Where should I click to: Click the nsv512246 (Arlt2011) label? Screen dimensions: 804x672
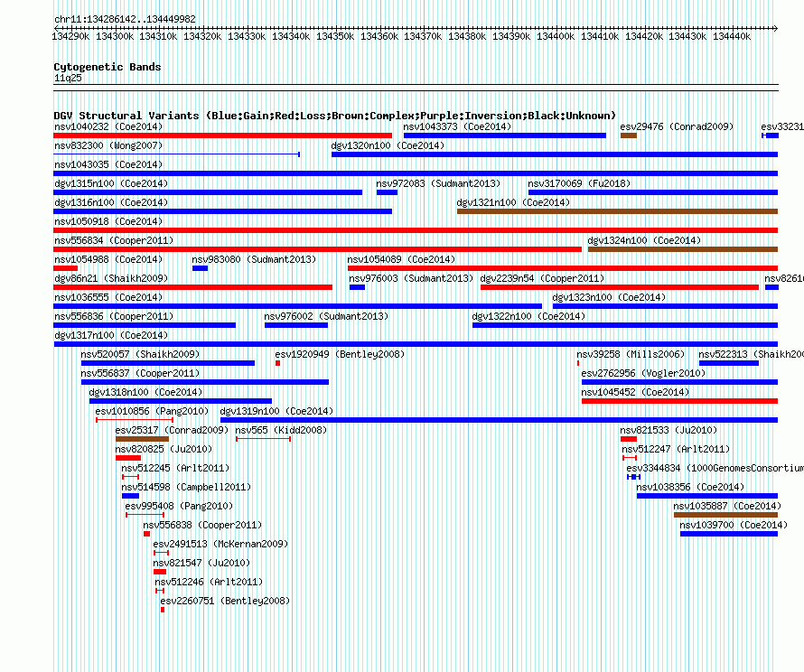[209, 582]
